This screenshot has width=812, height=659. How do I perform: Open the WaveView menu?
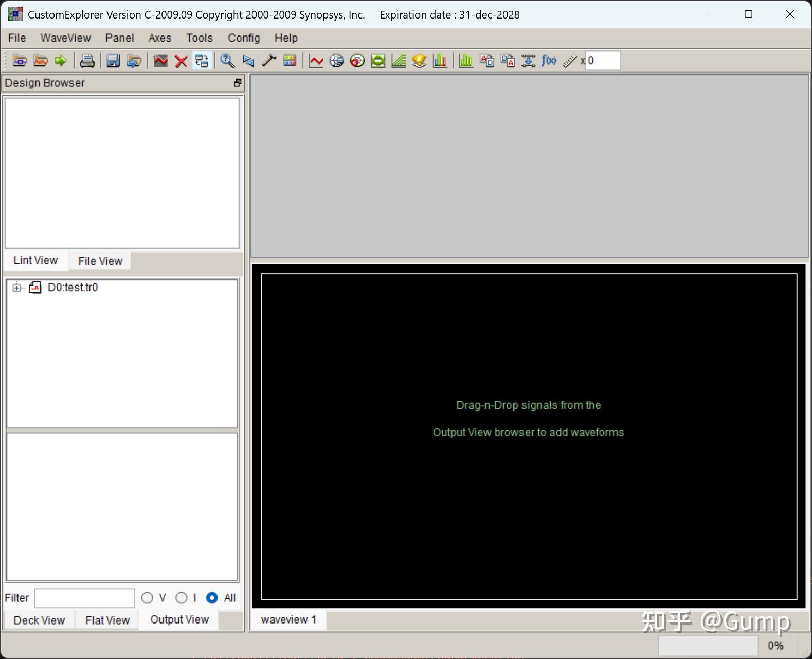pyautogui.click(x=66, y=38)
